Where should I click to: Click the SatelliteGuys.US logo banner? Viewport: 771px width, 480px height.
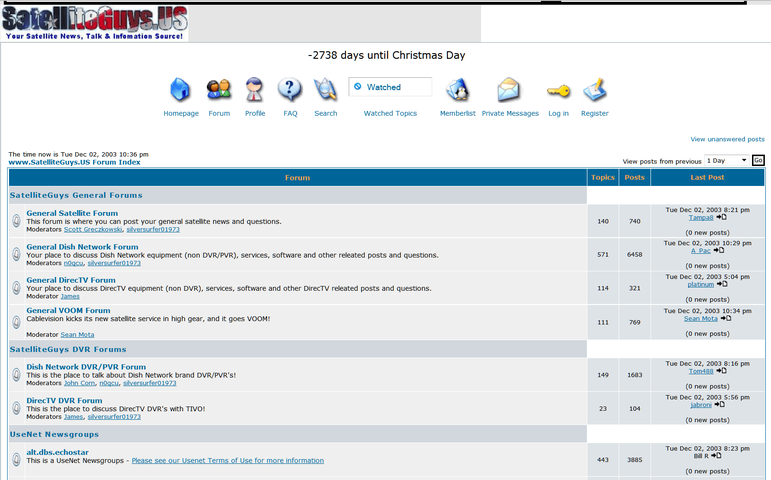pyautogui.click(x=94, y=23)
